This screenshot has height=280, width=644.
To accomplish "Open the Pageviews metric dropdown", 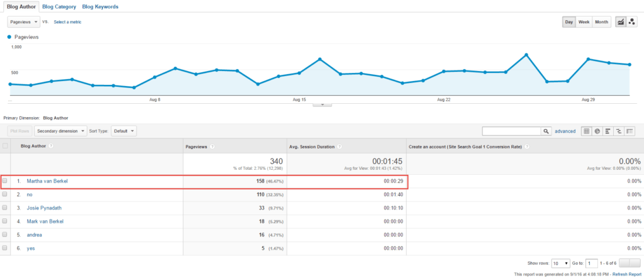I will 23,22.
